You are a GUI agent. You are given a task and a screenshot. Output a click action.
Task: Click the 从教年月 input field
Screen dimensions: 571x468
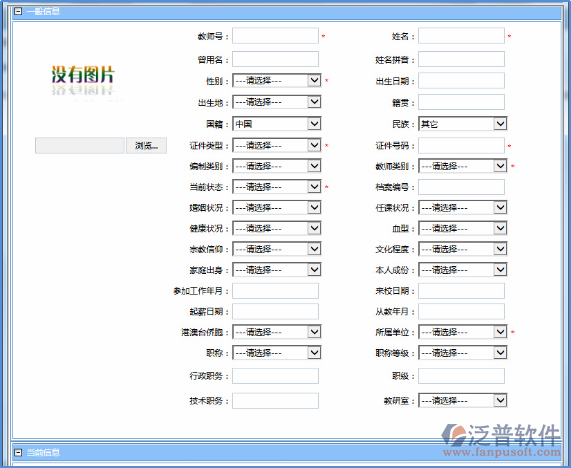pyautogui.click(x=461, y=311)
